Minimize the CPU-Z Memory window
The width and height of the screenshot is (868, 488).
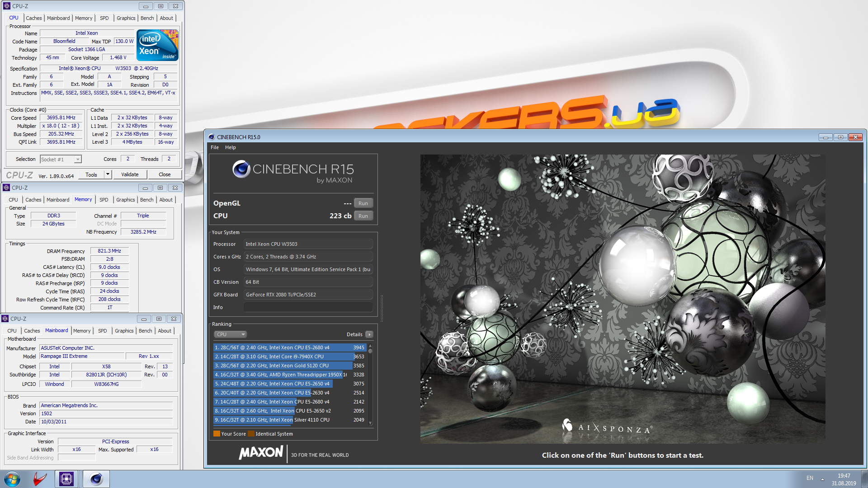point(145,188)
